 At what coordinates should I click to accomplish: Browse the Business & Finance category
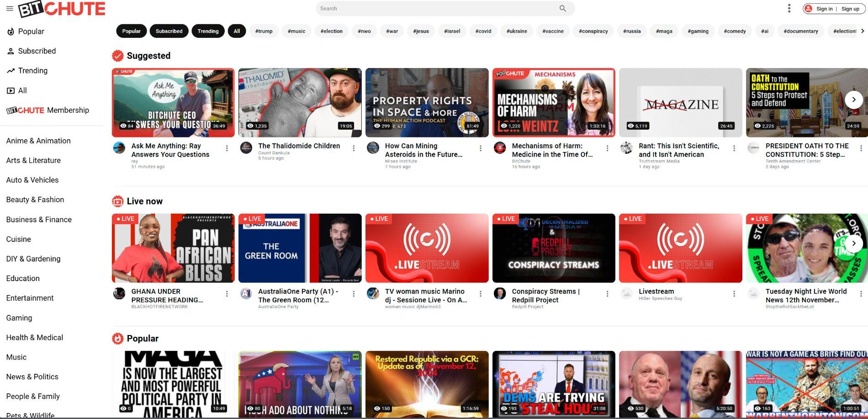pyautogui.click(x=39, y=220)
